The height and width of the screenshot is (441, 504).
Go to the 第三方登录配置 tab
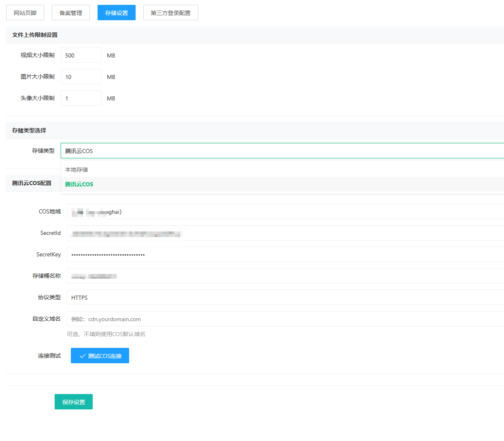pyautogui.click(x=170, y=13)
